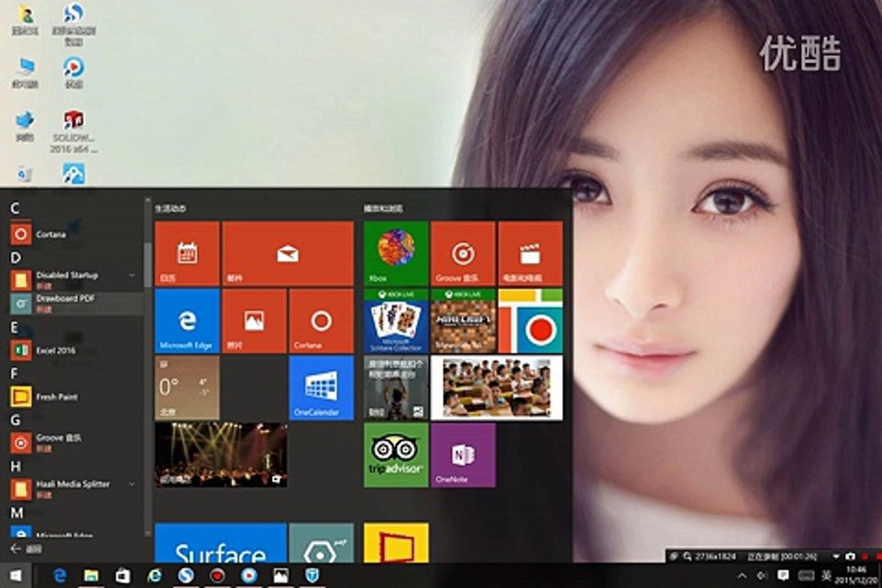882x588 pixels.
Task: Open the touch keyboard tray icon
Action: 805,576
